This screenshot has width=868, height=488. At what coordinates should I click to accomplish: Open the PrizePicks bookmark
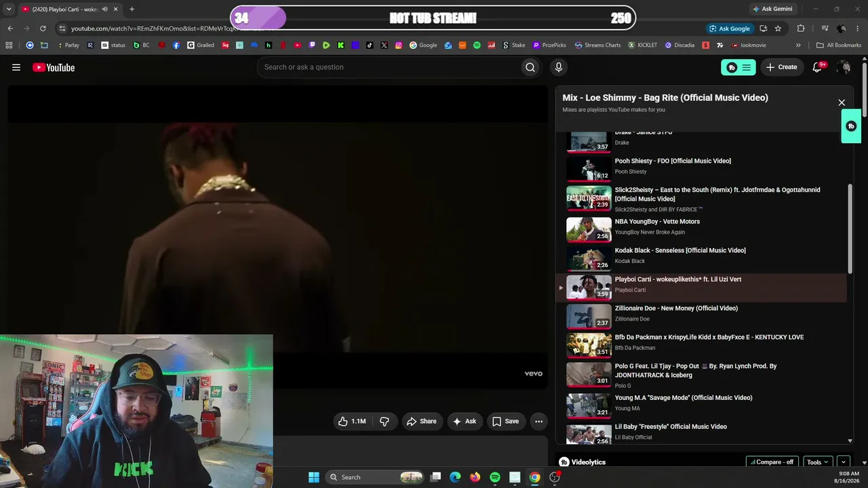click(x=549, y=45)
